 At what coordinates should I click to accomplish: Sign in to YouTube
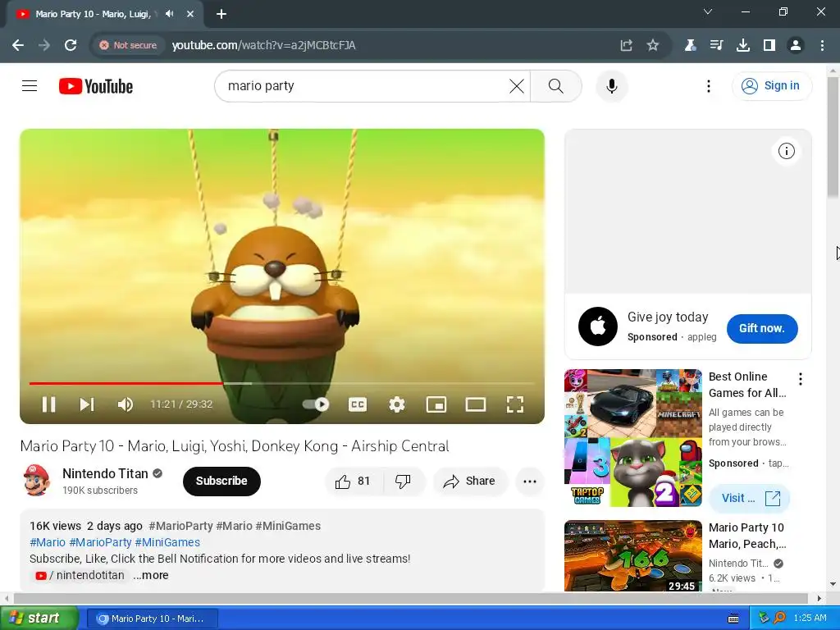pyautogui.click(x=771, y=85)
